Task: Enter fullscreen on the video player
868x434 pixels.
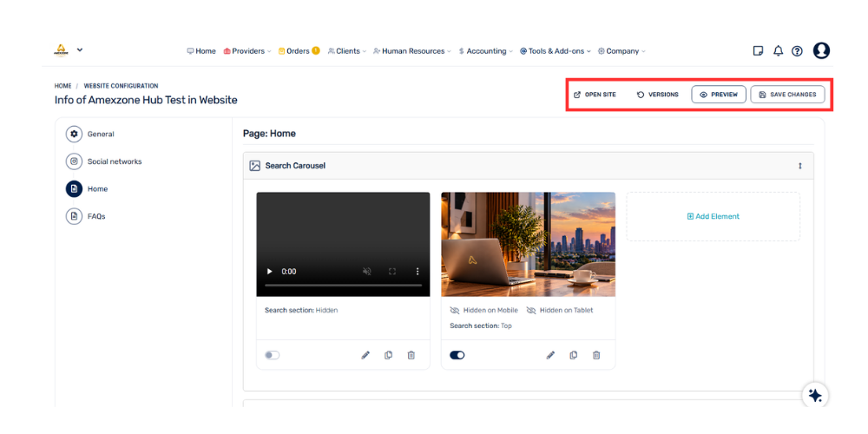Action: tap(392, 271)
